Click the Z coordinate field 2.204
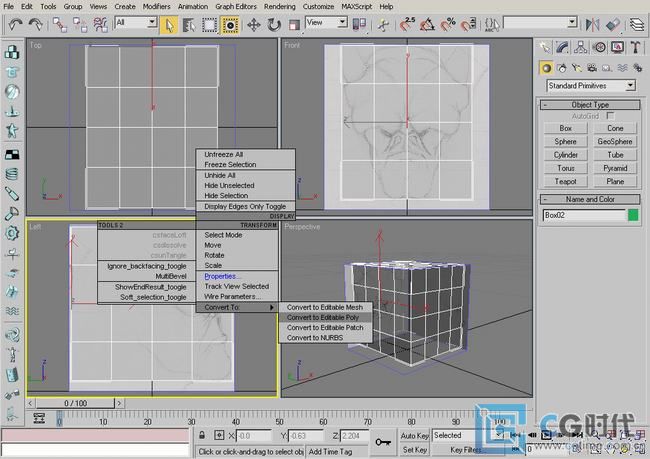Screen dimensions: 650x459 354,435
